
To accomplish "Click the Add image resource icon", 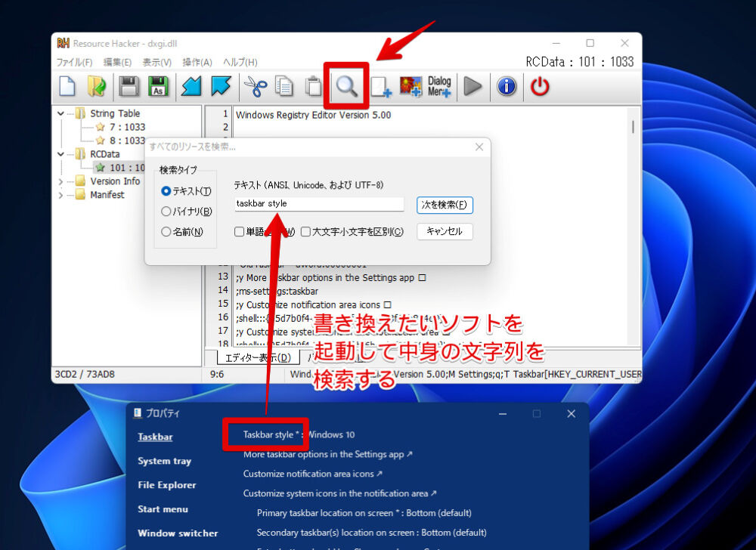I will (411, 87).
